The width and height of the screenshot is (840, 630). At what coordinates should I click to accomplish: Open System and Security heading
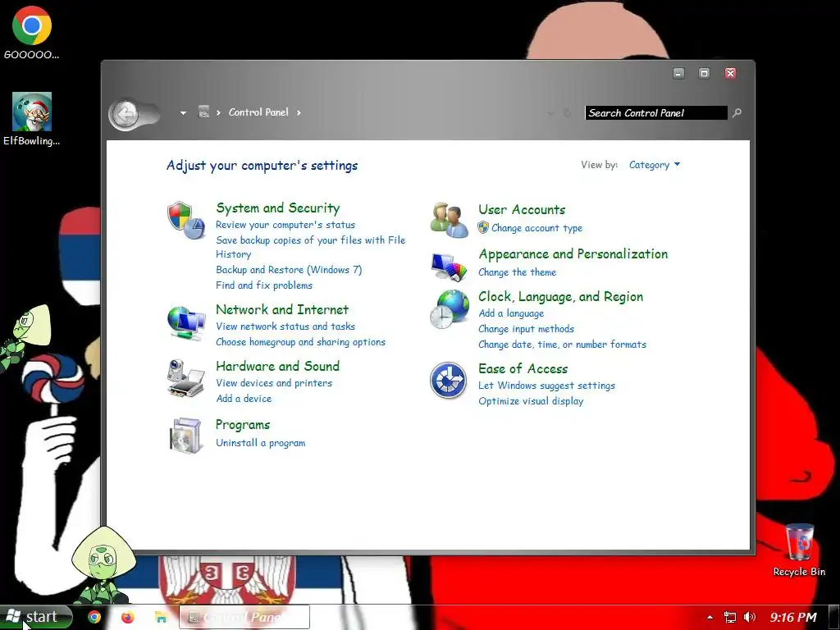(x=277, y=208)
